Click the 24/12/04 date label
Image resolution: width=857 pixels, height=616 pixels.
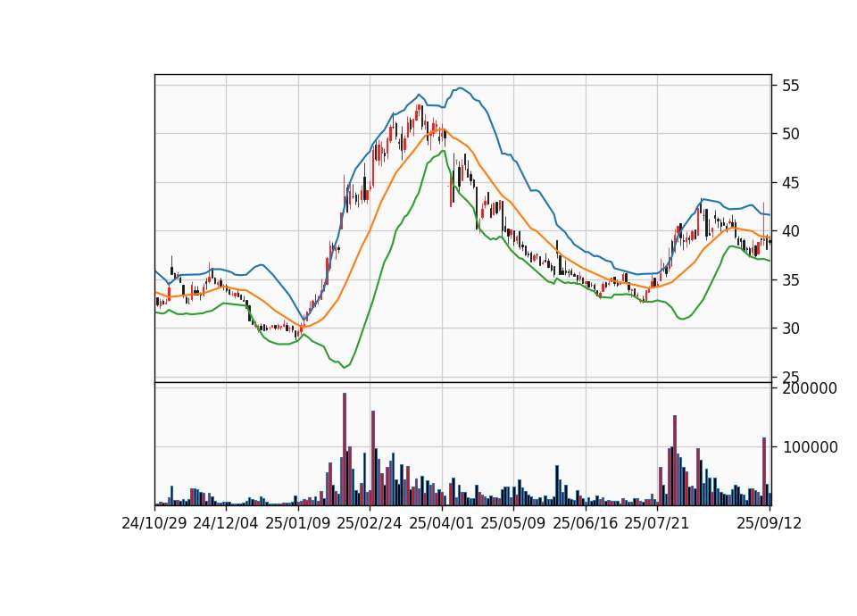coord(226,524)
